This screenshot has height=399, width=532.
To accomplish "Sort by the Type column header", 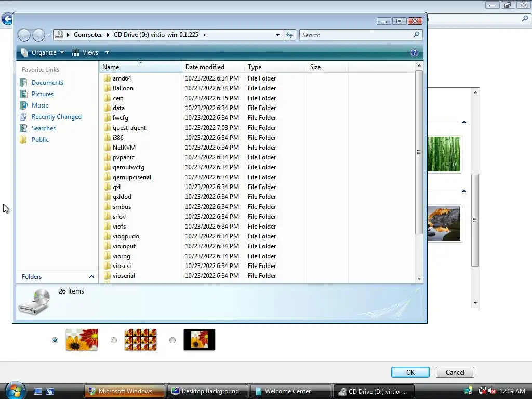I will (275, 67).
